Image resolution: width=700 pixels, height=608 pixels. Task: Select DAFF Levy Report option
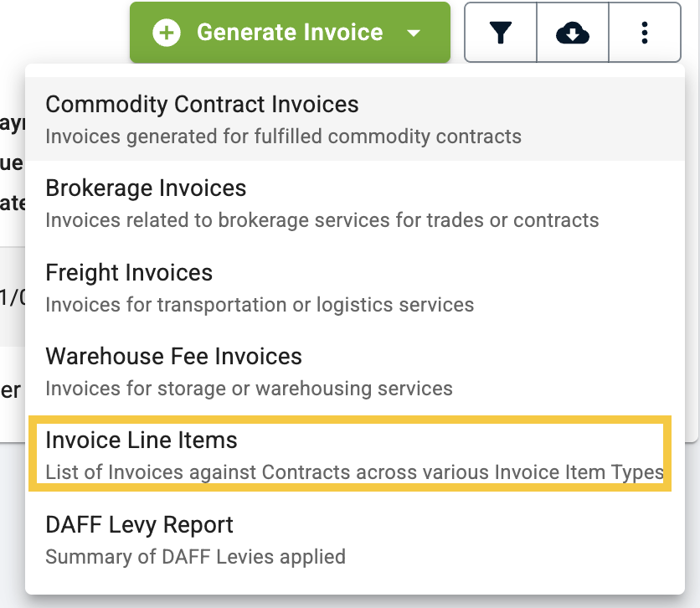tap(355, 539)
